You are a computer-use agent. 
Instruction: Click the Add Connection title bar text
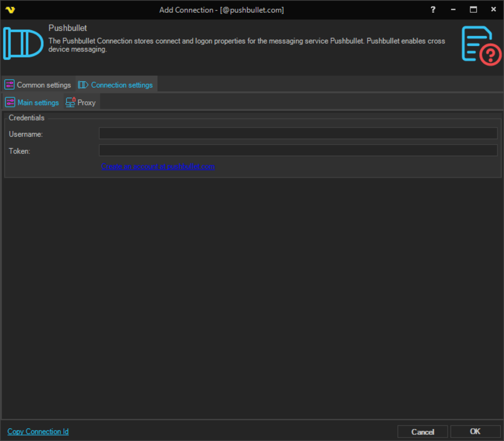click(221, 10)
